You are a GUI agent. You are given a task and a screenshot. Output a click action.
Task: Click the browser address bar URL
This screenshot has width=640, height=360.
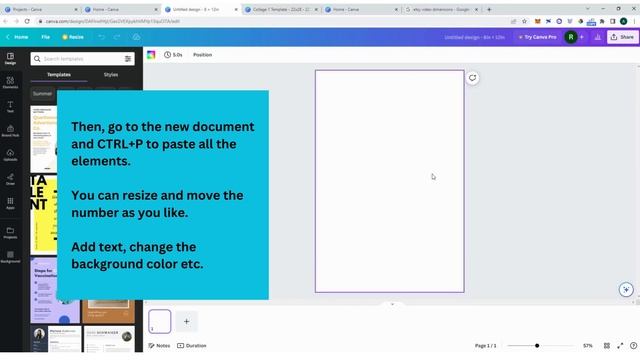(x=112, y=21)
